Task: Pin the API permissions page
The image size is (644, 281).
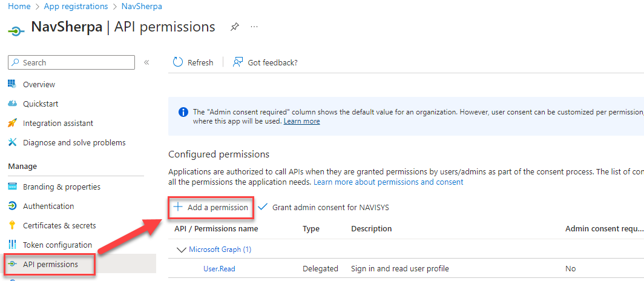Action: [234, 27]
